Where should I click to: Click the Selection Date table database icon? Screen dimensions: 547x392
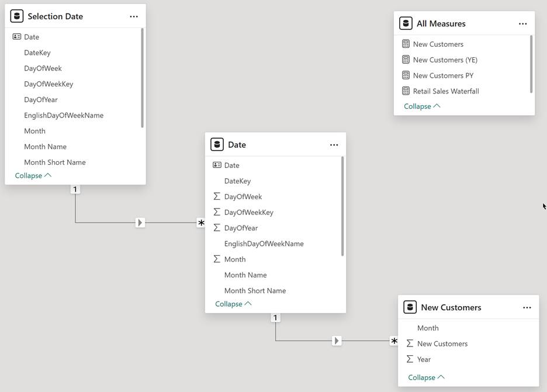[x=17, y=16]
